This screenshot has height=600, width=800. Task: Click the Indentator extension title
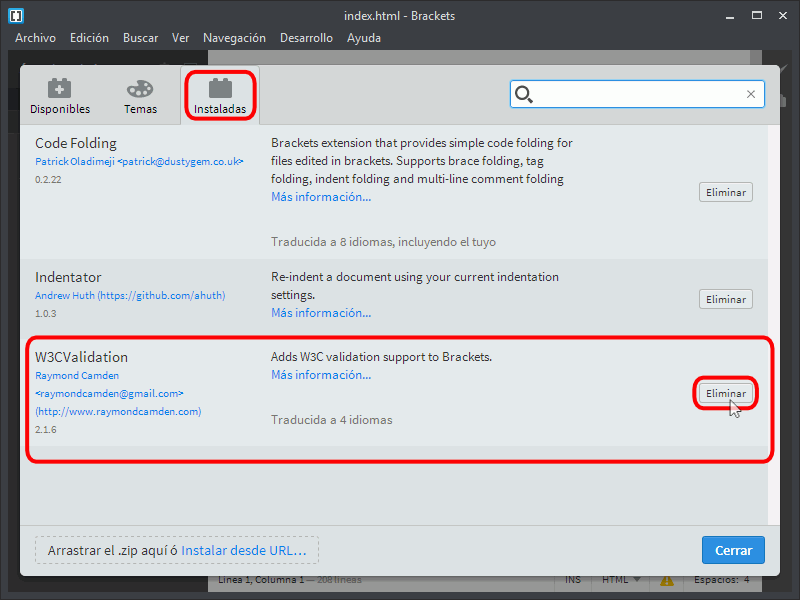coord(68,277)
